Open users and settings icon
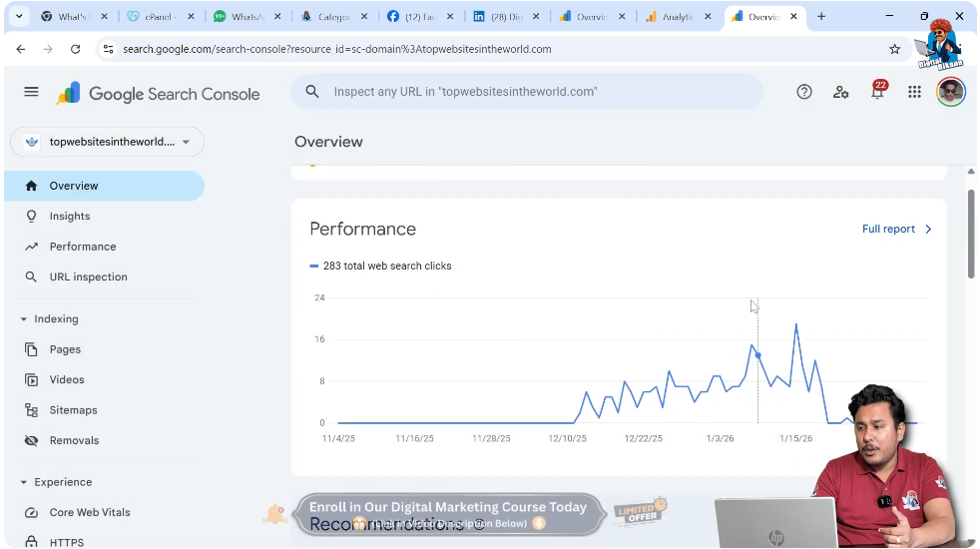 click(x=840, y=92)
